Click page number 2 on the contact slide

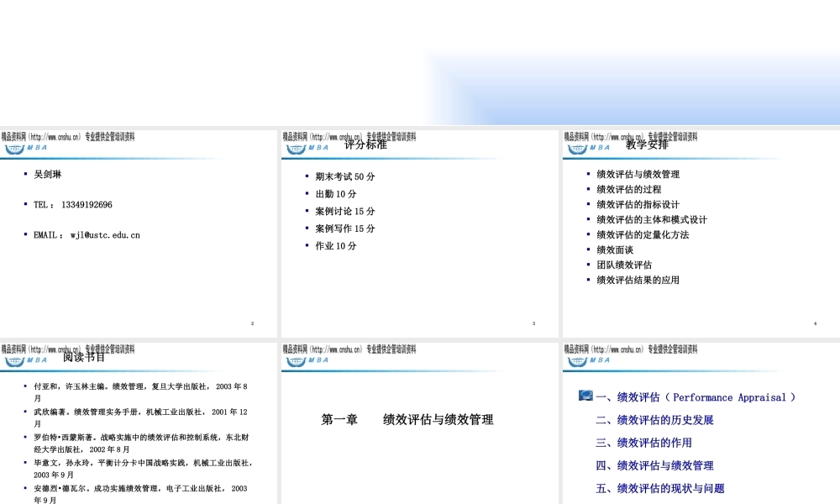coord(252,323)
